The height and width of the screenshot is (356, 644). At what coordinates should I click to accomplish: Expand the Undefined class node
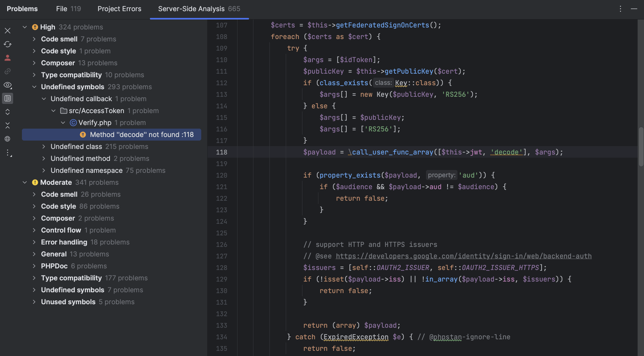[x=44, y=147]
